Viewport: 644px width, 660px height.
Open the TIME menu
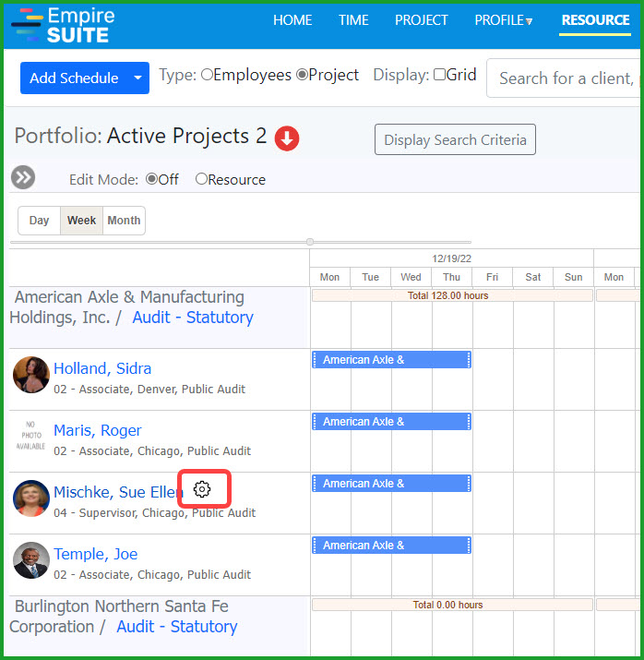(353, 20)
